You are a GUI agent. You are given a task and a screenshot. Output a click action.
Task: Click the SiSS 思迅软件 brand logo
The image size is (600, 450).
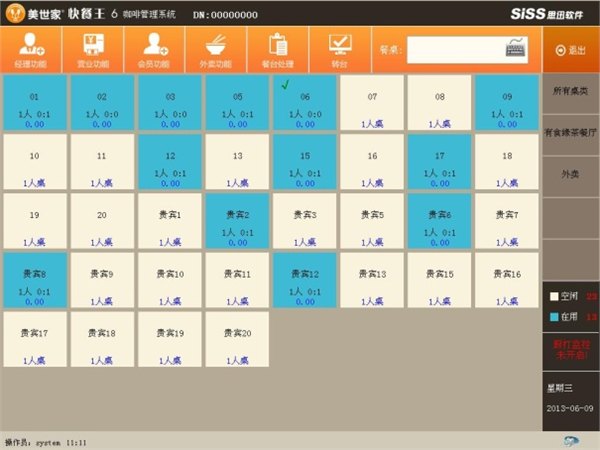click(547, 14)
